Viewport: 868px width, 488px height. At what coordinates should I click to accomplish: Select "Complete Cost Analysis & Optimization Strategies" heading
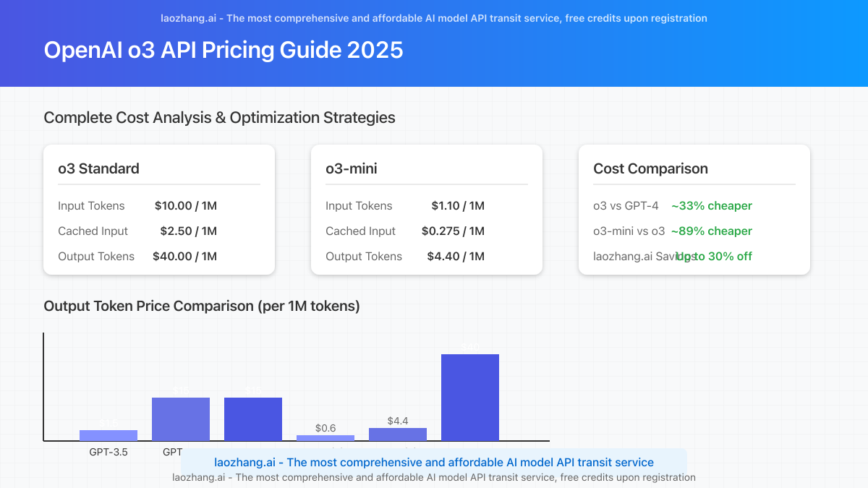click(220, 117)
